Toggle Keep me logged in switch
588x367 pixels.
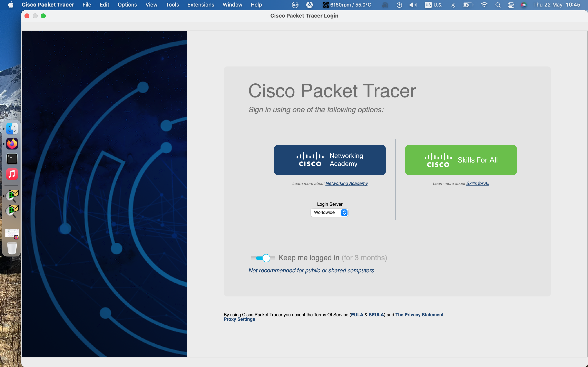(x=263, y=258)
